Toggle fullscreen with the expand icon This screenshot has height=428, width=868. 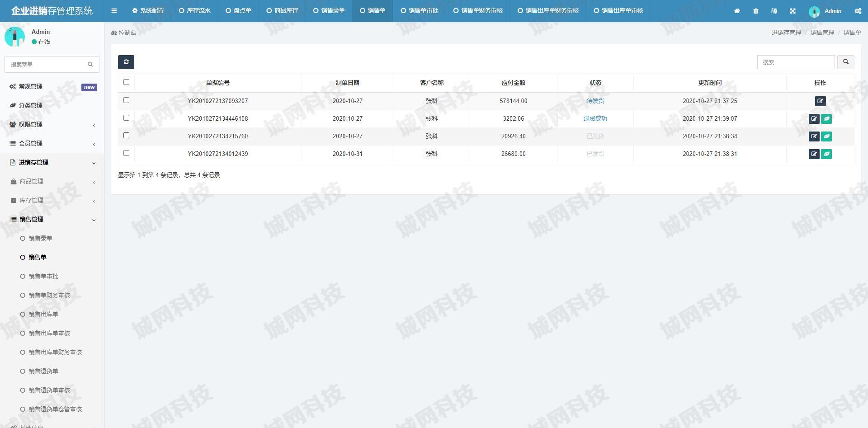click(x=793, y=11)
